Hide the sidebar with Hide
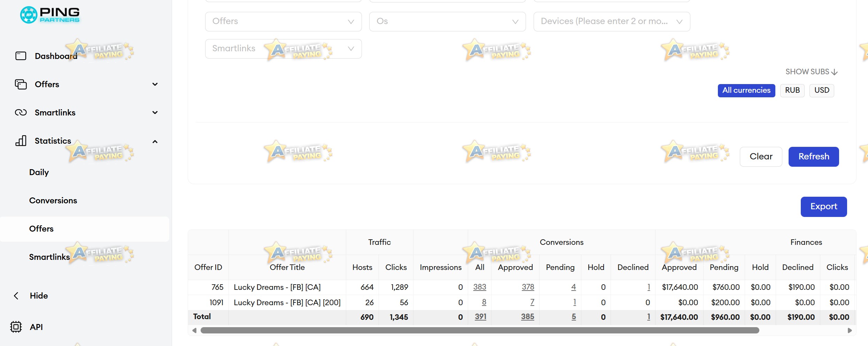The width and height of the screenshot is (868, 346). [x=39, y=296]
